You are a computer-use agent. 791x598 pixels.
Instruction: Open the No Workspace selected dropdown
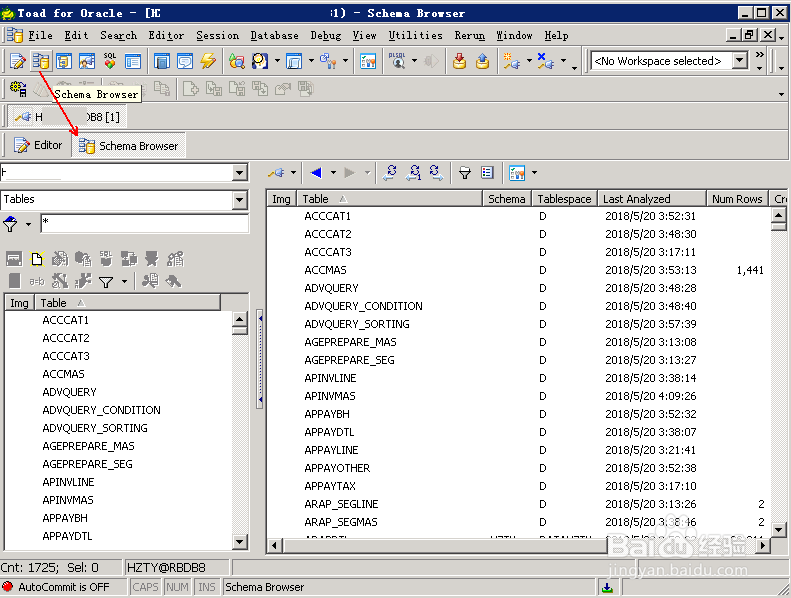point(740,61)
